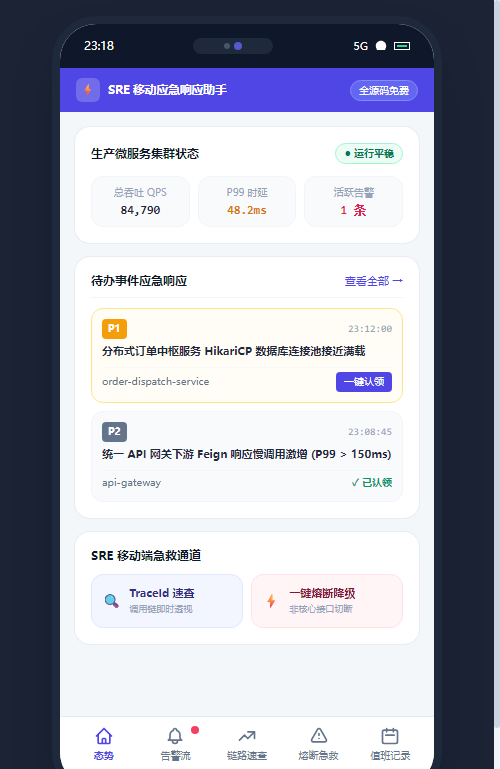Trigger 一键熔断降级 card

[x=327, y=601]
